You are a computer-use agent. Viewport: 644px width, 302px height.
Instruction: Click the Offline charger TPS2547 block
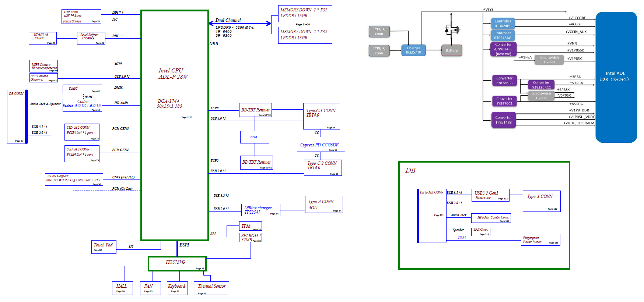click(x=261, y=210)
